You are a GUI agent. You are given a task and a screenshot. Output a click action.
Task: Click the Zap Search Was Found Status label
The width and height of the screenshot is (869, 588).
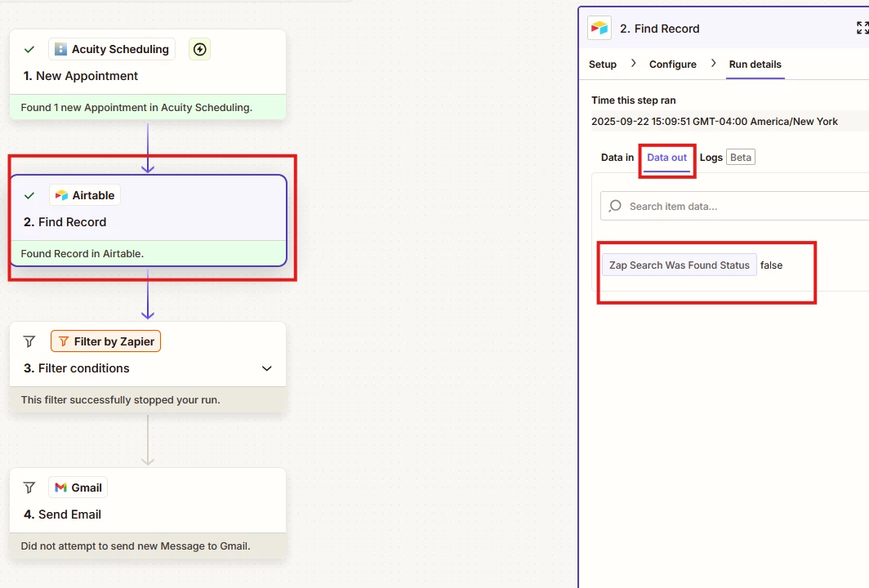pos(680,265)
